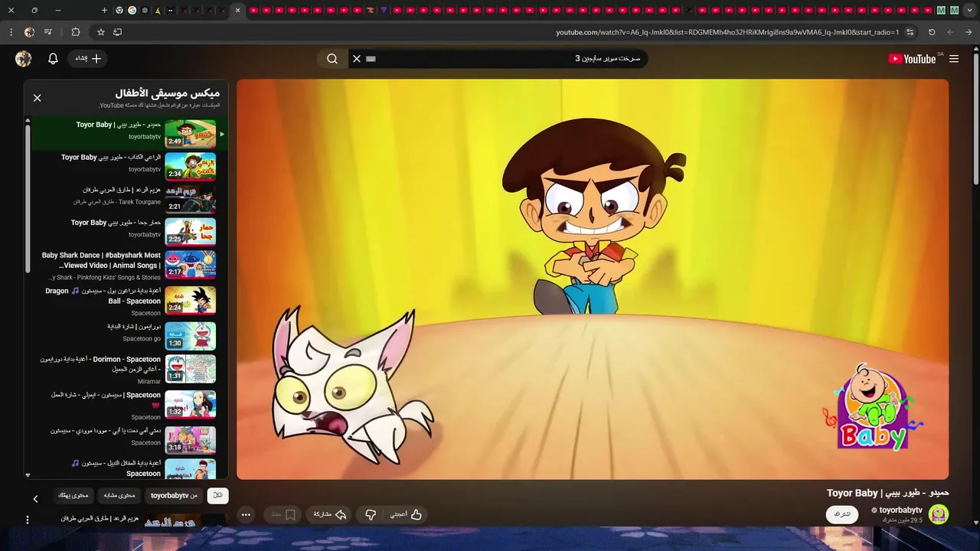Click the address bar URL
The height and width of the screenshot is (551, 980).
tap(727, 32)
